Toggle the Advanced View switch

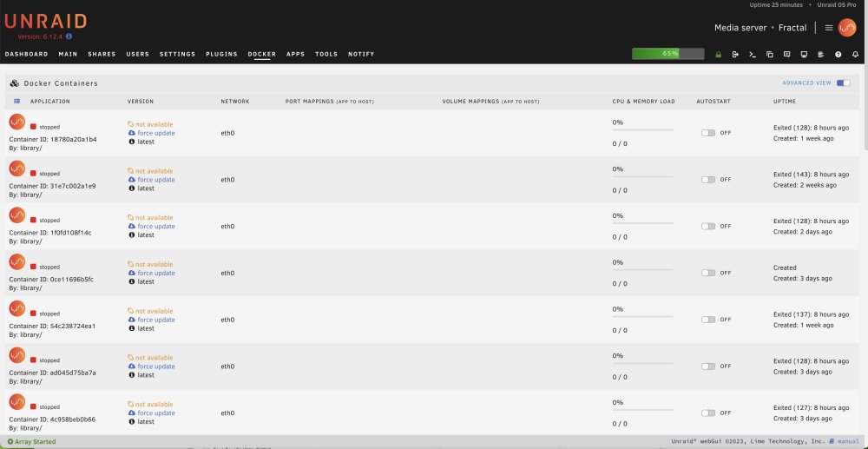click(x=843, y=83)
